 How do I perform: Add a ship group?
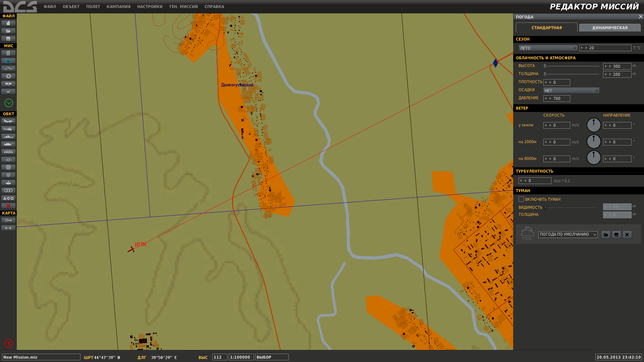pos(8,136)
